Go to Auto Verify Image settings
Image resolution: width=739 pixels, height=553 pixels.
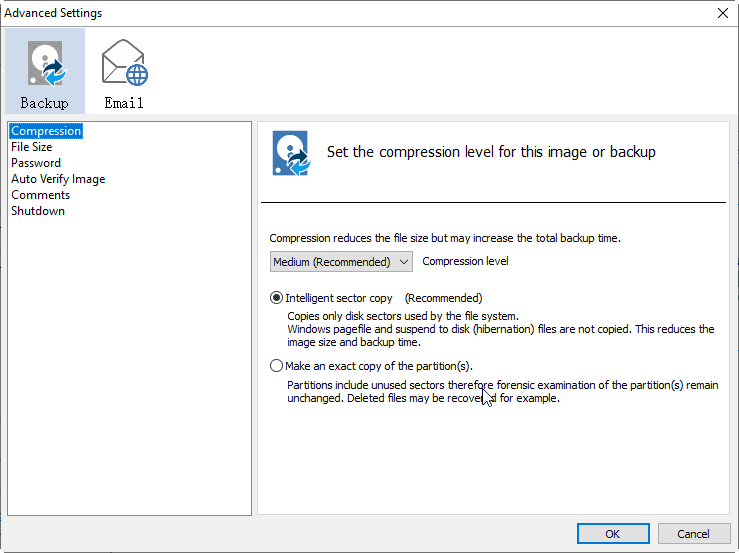coord(58,179)
